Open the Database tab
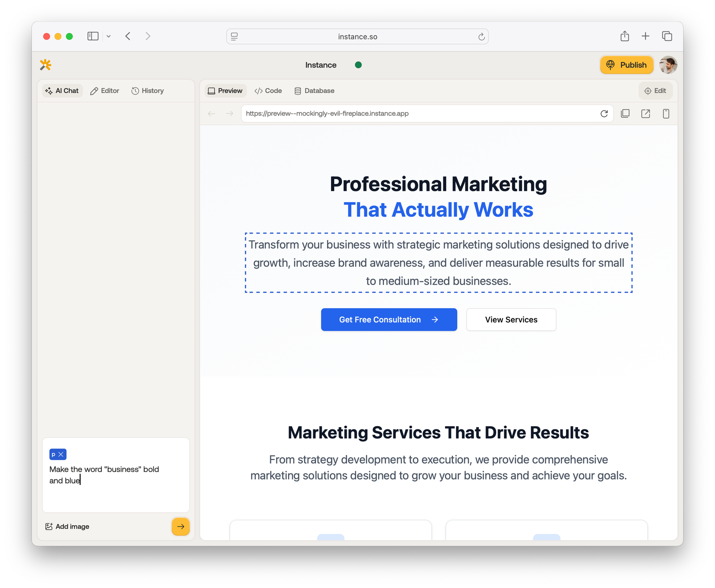The height and width of the screenshot is (588, 715). (x=314, y=91)
